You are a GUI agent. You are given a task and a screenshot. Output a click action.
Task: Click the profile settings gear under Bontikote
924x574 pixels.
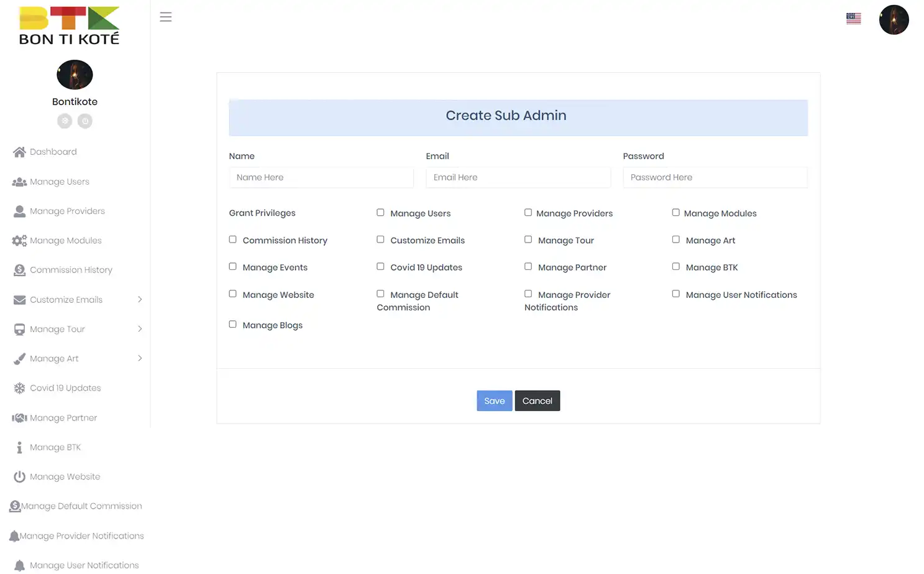click(65, 121)
